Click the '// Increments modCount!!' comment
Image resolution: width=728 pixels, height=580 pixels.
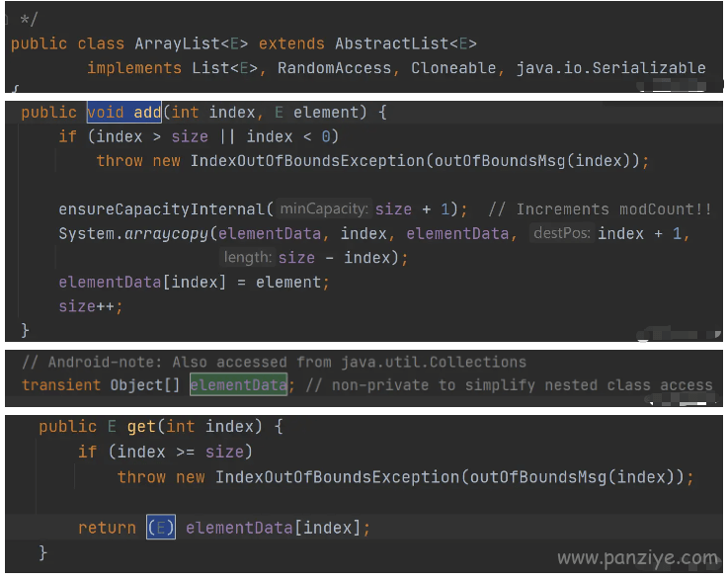[x=600, y=208]
